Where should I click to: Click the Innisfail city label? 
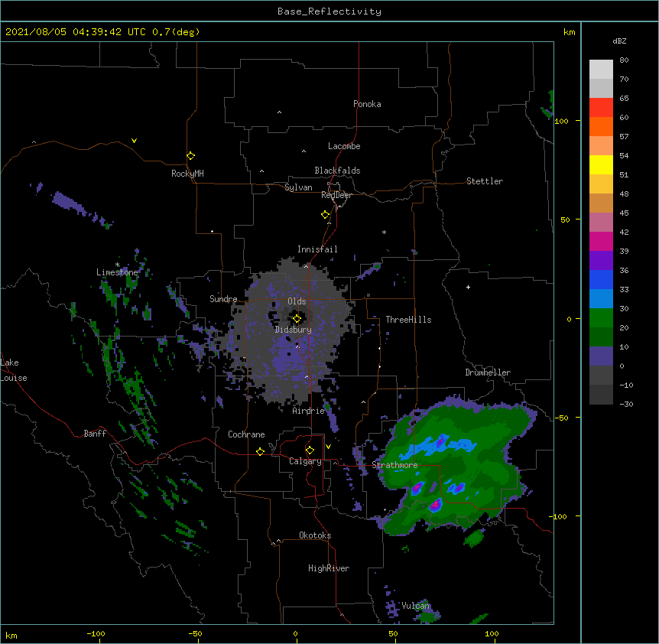tap(317, 249)
